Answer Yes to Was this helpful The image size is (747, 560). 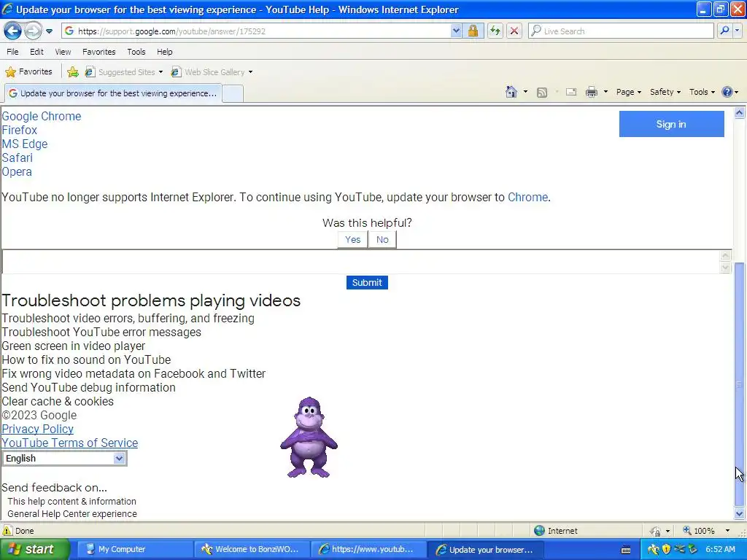point(352,239)
